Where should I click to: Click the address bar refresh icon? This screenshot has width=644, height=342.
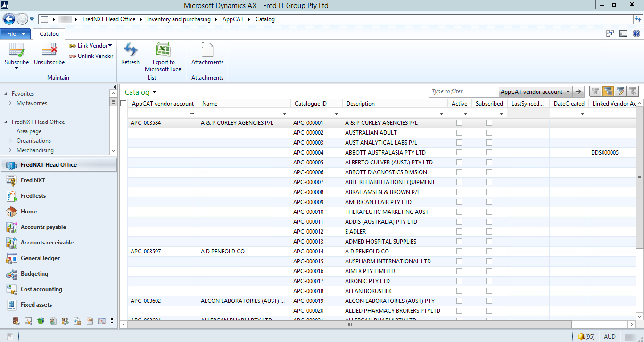coord(638,19)
